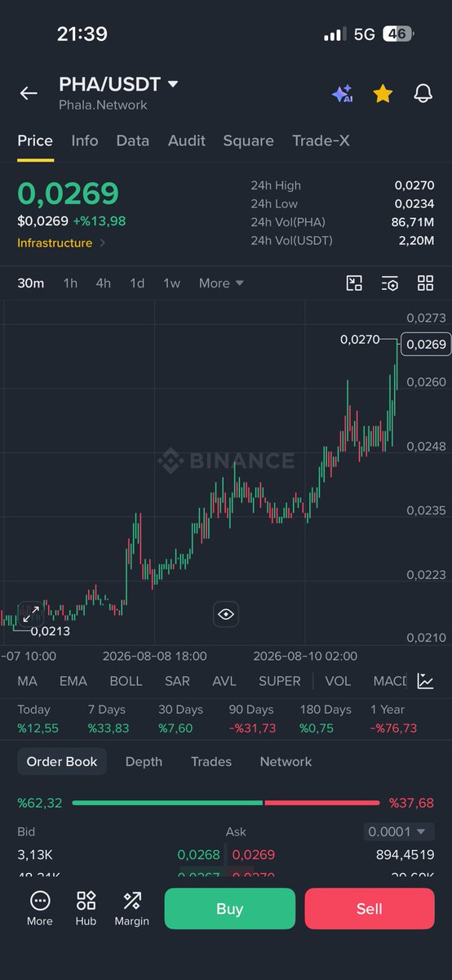Tap the 24h High value 0,0270

(414, 185)
